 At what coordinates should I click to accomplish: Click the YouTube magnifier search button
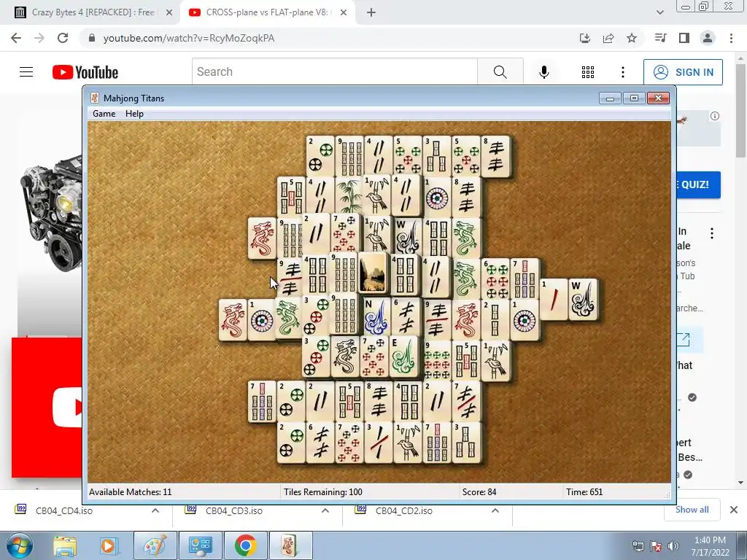(500, 72)
